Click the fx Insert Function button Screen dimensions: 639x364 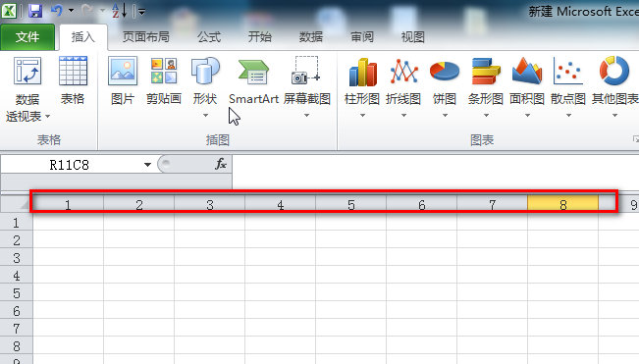click(x=221, y=164)
